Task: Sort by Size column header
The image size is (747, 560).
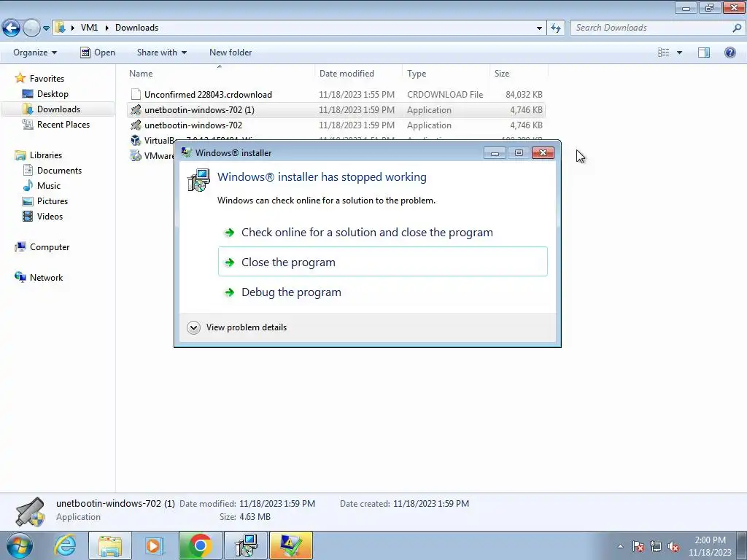Action: coord(502,74)
